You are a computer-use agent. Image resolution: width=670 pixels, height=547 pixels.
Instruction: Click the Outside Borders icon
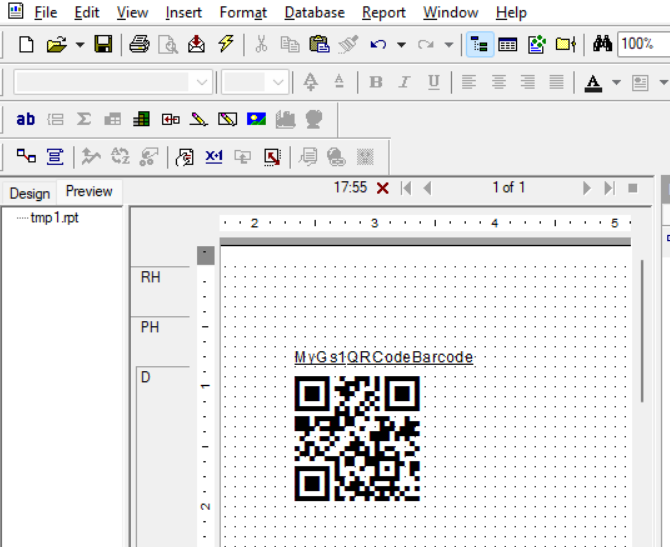point(640,82)
